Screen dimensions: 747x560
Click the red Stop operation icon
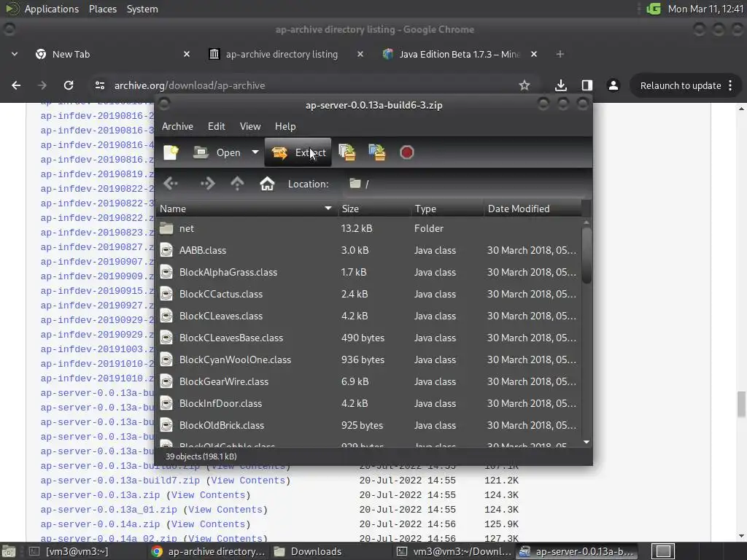click(x=407, y=152)
